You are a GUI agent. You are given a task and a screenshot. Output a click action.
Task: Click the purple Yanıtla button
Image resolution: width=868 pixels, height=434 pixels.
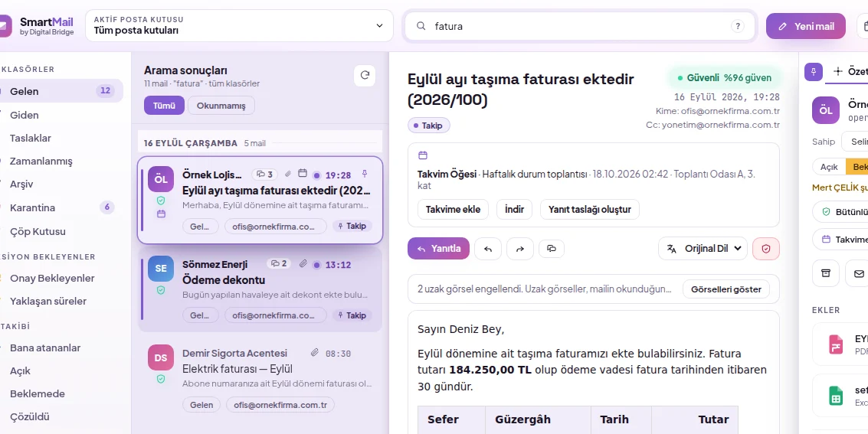pyautogui.click(x=438, y=249)
